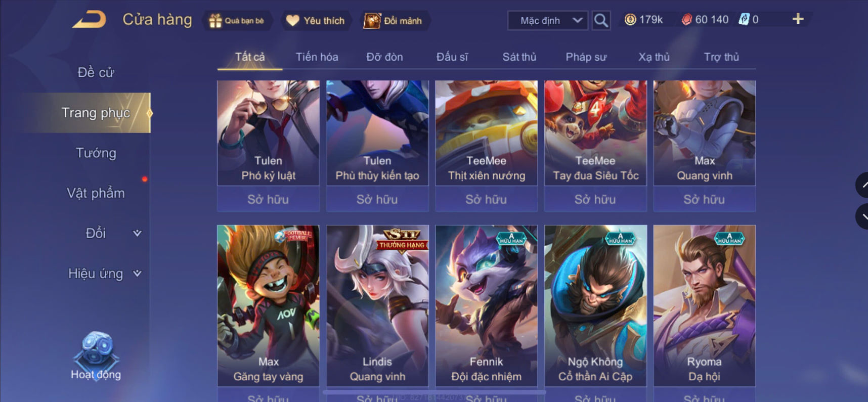
Task: Switch to the Sát thủ tab
Action: (x=519, y=57)
